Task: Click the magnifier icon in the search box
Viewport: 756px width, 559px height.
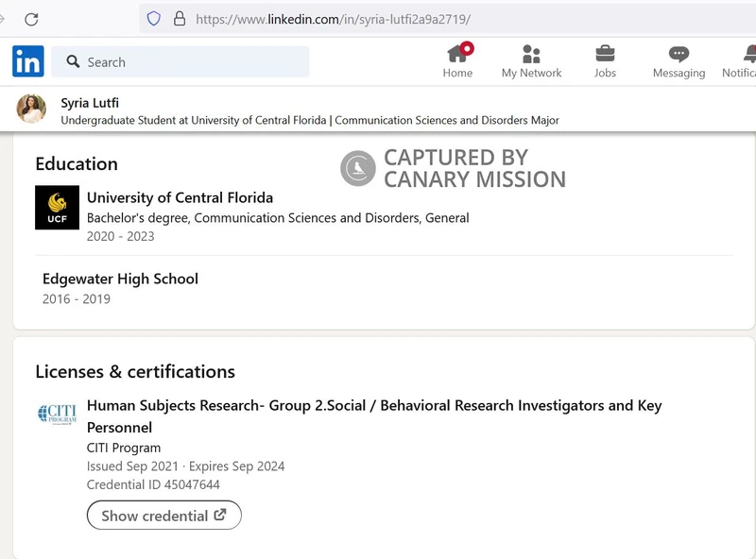Action: coord(73,62)
